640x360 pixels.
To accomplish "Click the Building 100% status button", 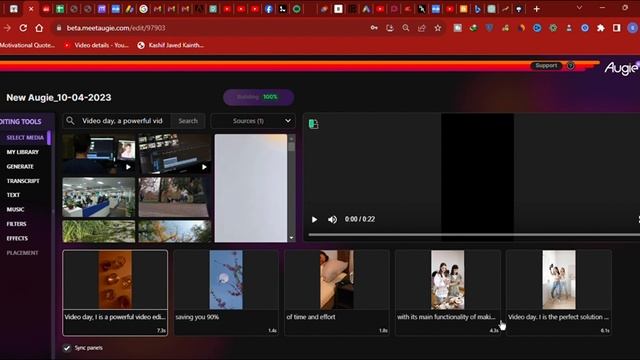I will pos(258,97).
